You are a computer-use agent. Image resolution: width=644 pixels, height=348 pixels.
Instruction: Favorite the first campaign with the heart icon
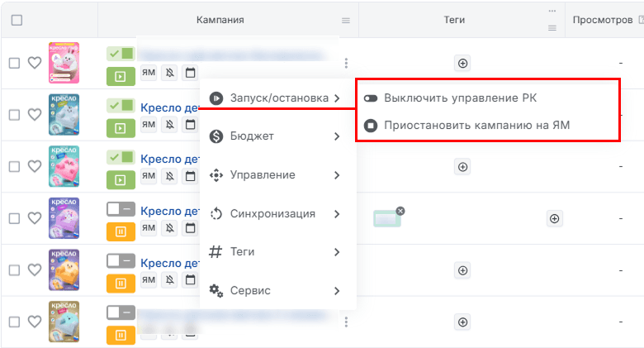(35, 63)
